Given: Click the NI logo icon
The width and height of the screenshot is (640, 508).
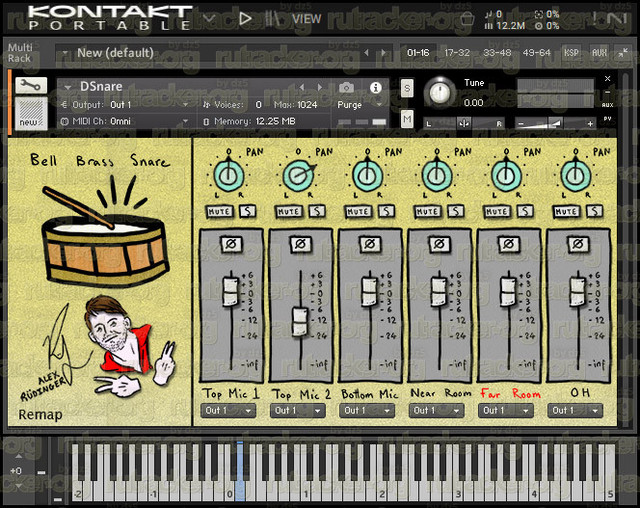Looking at the screenshot, I should point(617,19).
